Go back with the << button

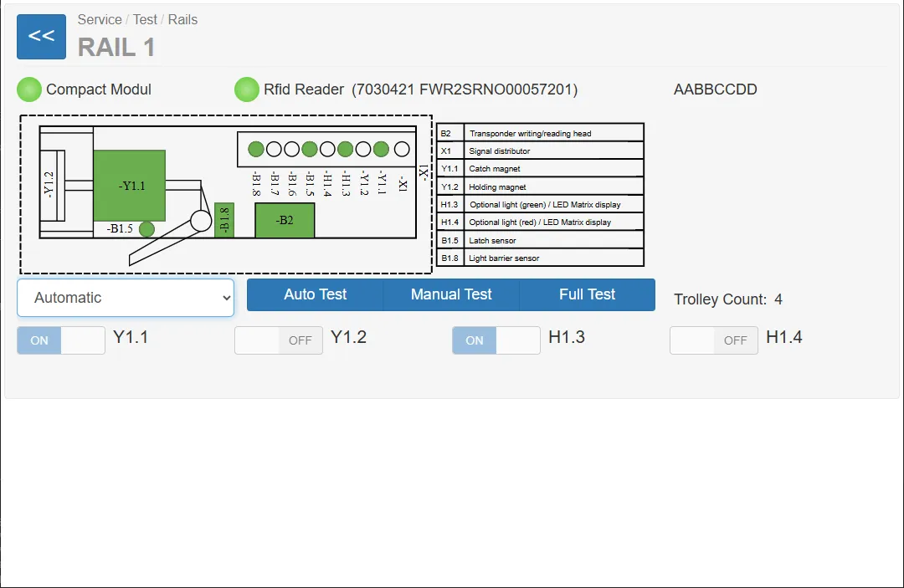(42, 37)
